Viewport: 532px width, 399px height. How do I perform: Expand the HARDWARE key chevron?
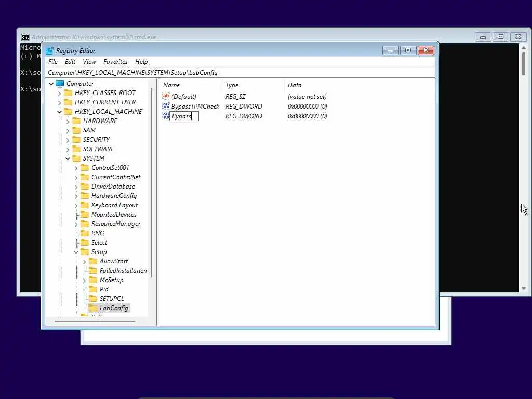(68, 121)
